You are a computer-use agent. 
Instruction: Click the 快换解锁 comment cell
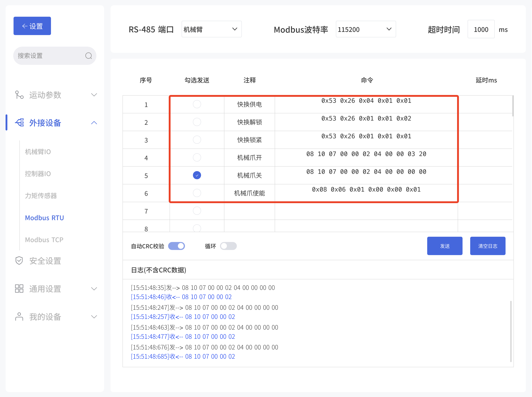pyautogui.click(x=249, y=122)
